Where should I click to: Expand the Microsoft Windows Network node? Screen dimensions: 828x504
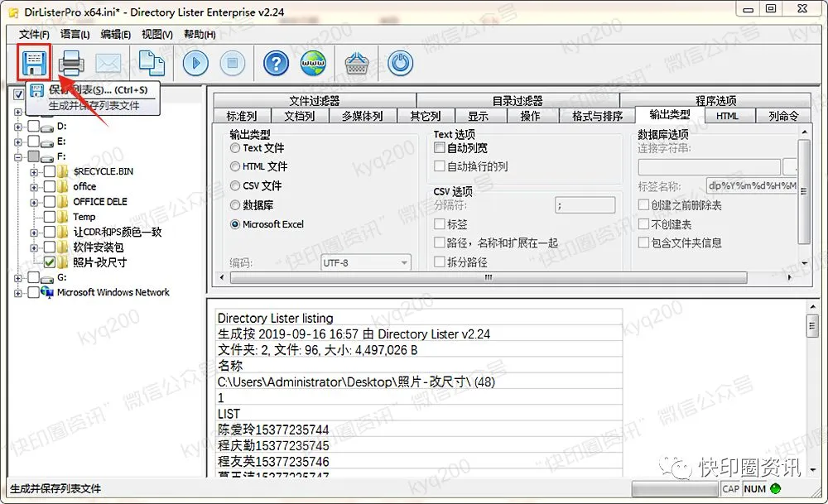click(18, 293)
